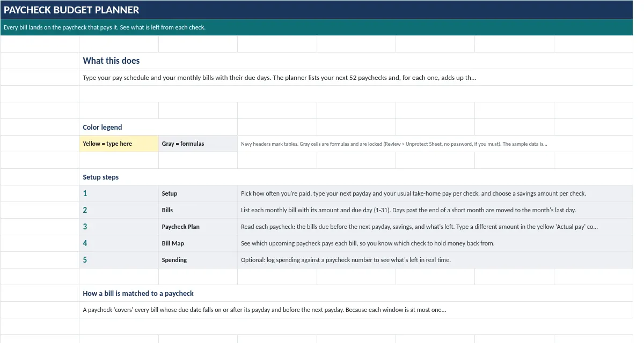
Task: Select the subtitle 'Every bill lands on the paycheck' cell
Action: [317, 27]
